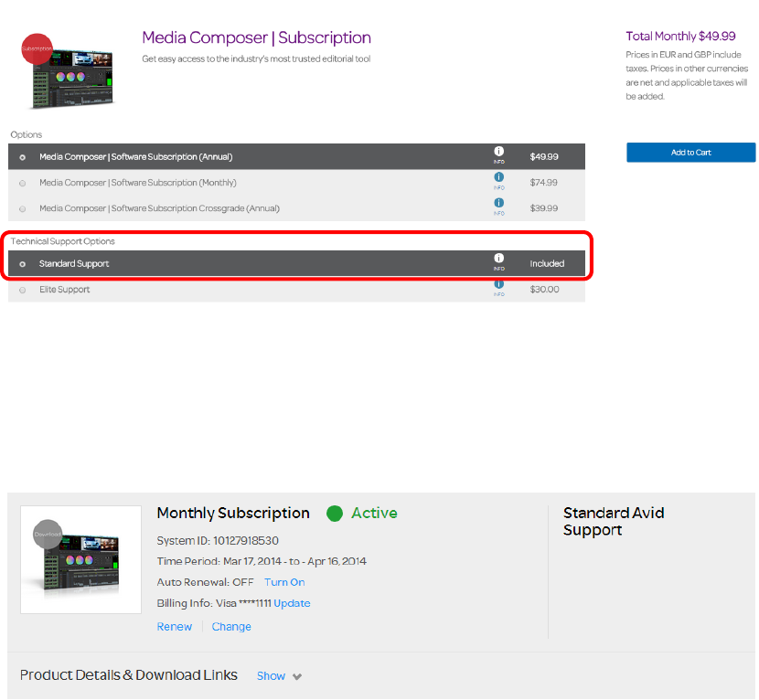This screenshot has width=759, height=700.
Task: Click System ID 10127918530 text
Action: click(x=218, y=540)
